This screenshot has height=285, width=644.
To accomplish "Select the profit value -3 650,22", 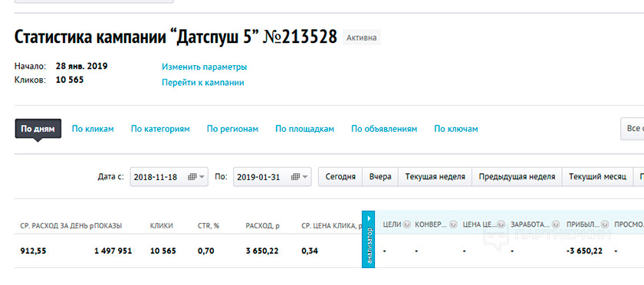I will pyautogui.click(x=584, y=251).
